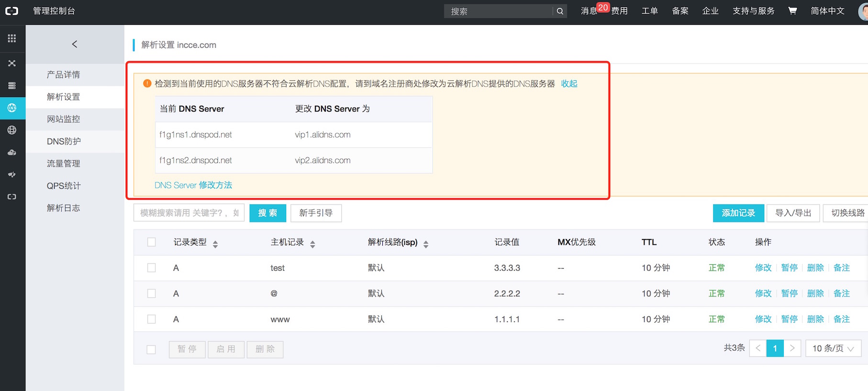The height and width of the screenshot is (391, 868).
Task: Click record value 3.3.3.3
Action: coord(507,268)
